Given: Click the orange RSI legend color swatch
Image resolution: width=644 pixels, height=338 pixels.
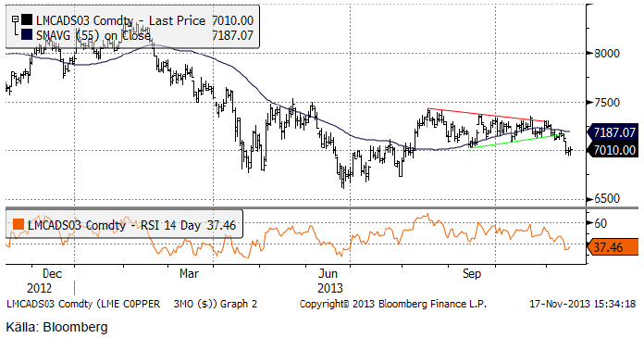Looking at the screenshot, I should (x=19, y=224).
